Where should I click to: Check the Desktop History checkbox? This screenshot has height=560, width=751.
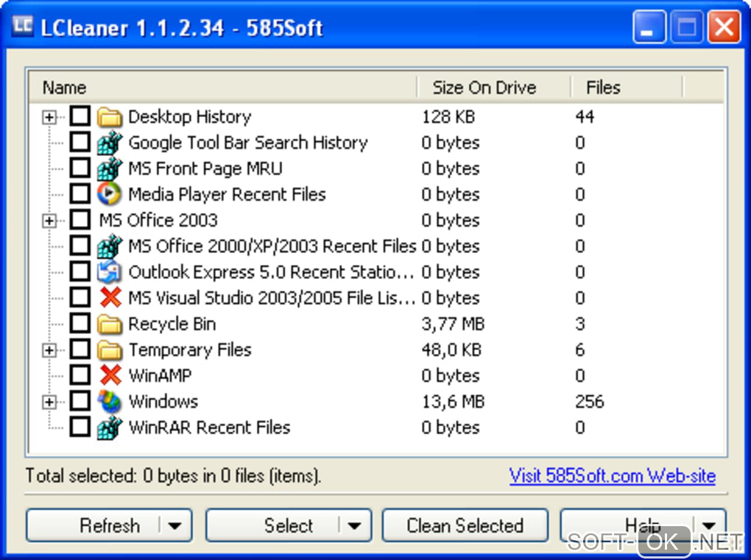coord(80,116)
